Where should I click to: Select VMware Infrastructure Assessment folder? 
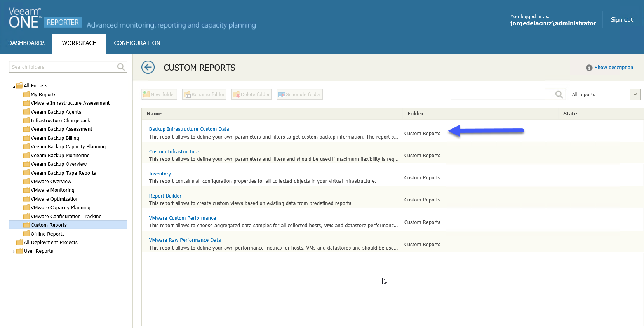(x=70, y=103)
